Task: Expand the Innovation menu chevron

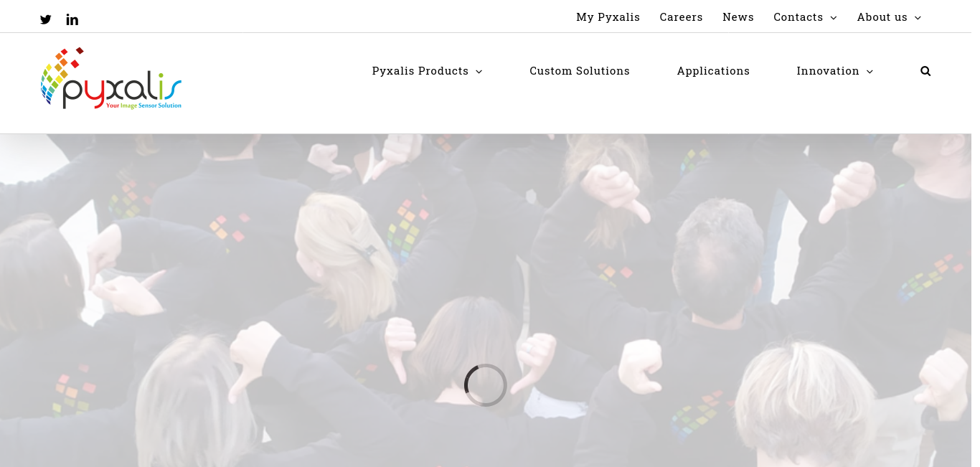Action: 870,72
